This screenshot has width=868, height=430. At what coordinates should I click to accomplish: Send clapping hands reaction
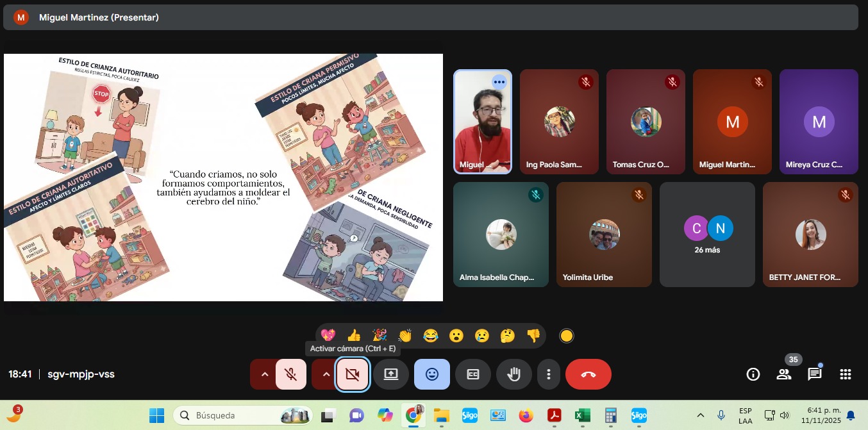point(405,335)
